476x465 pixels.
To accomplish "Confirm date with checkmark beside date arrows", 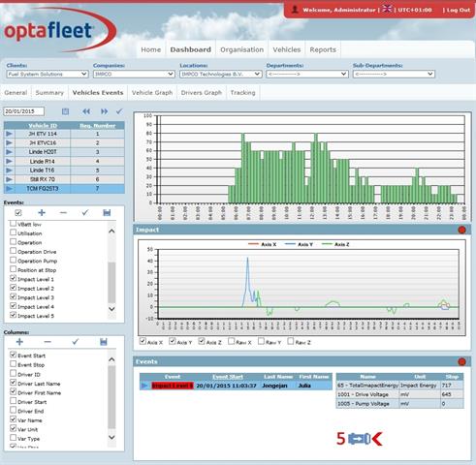I will click(x=119, y=111).
